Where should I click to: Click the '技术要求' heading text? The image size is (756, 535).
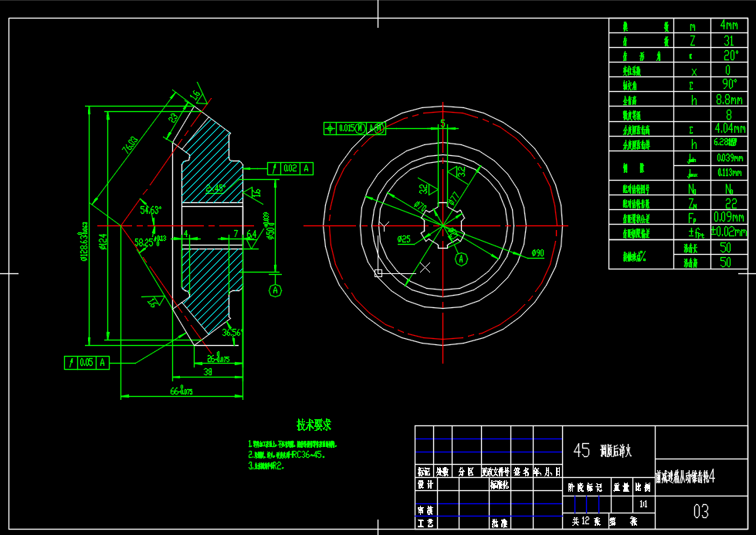tap(314, 425)
